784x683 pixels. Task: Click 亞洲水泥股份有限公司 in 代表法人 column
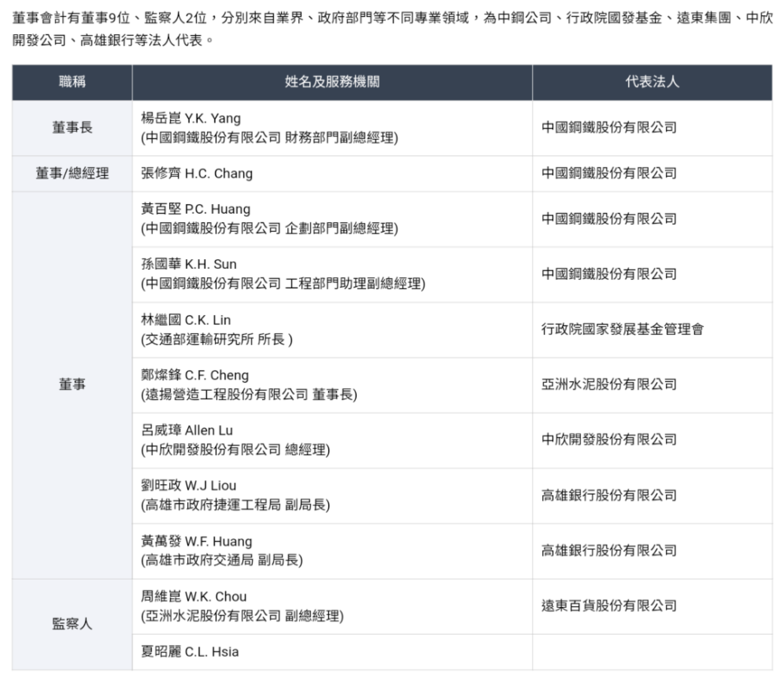tap(609, 384)
